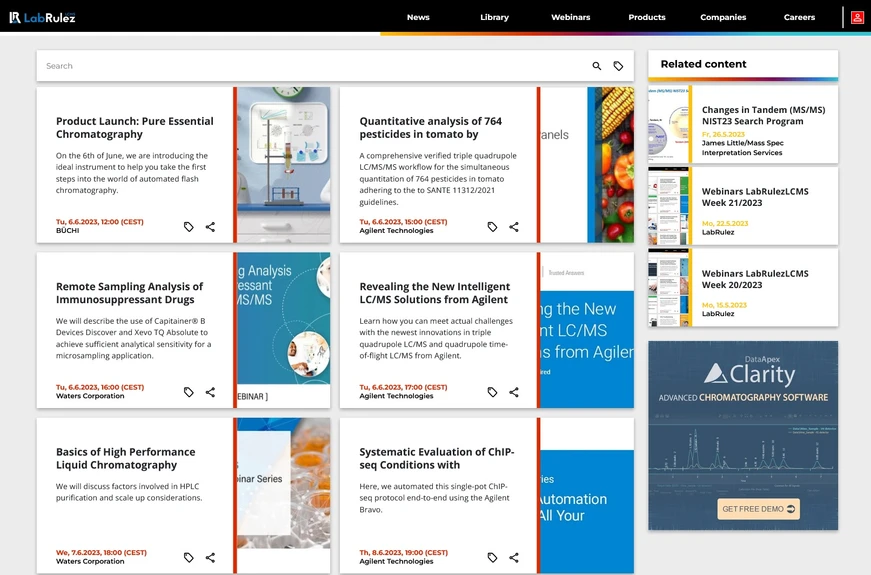Click the LabRulez logo
The height and width of the screenshot is (575, 871).
coord(42,17)
